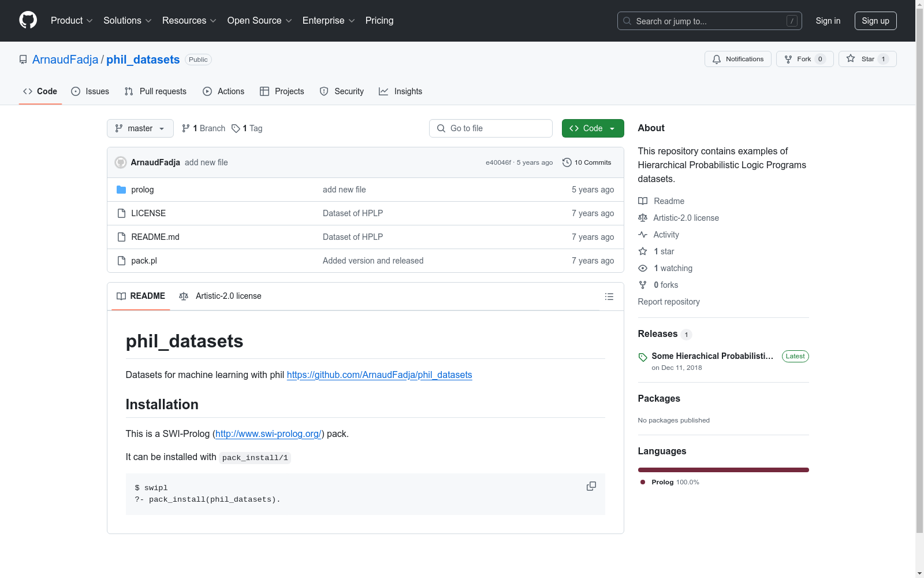Click the scale icon beside Artistic-2.0 license in About
The width and height of the screenshot is (924, 578).
[643, 218]
